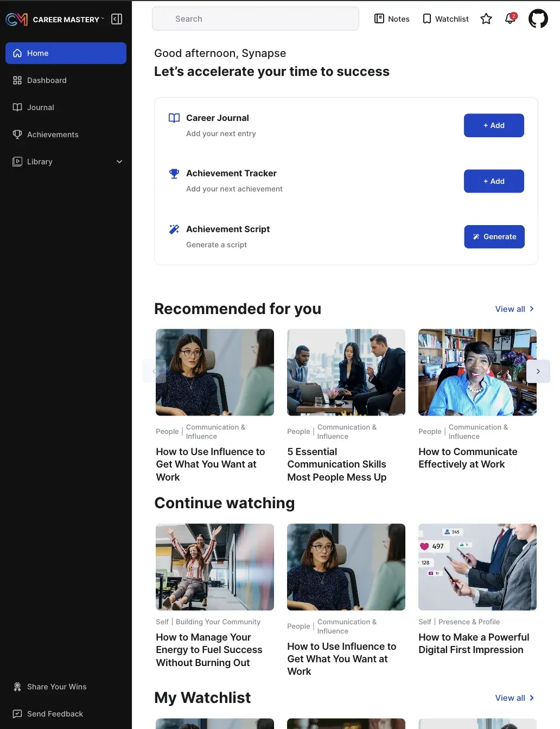The image size is (560, 729).
Task: Add a Career Journal entry
Action: point(494,125)
